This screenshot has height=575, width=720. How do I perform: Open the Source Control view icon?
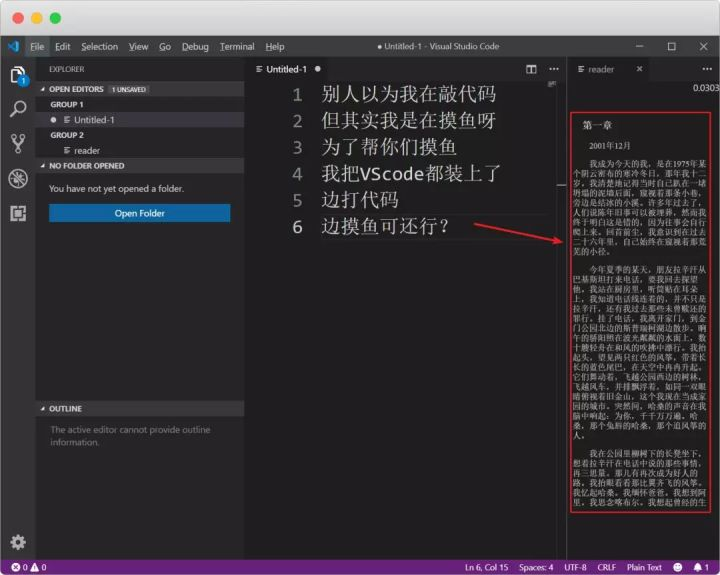[x=18, y=143]
